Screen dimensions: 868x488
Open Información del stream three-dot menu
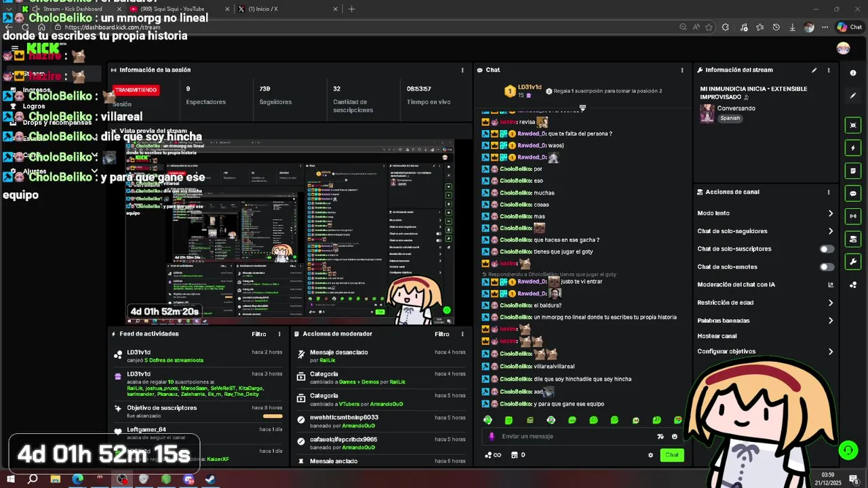[x=828, y=70]
